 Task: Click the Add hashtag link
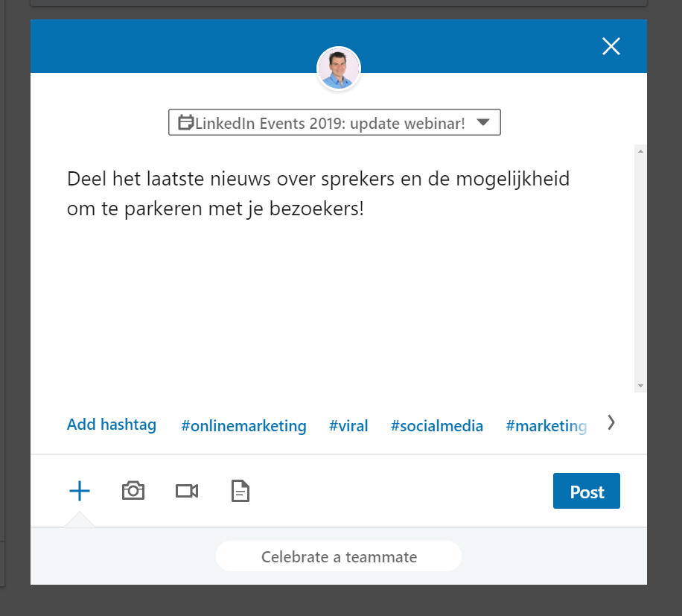(x=112, y=425)
